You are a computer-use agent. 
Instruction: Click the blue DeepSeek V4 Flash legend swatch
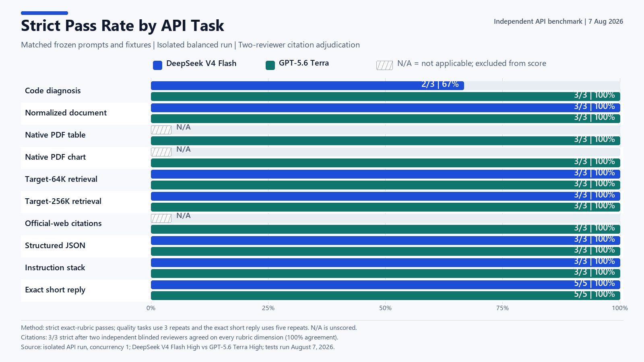[157, 65]
